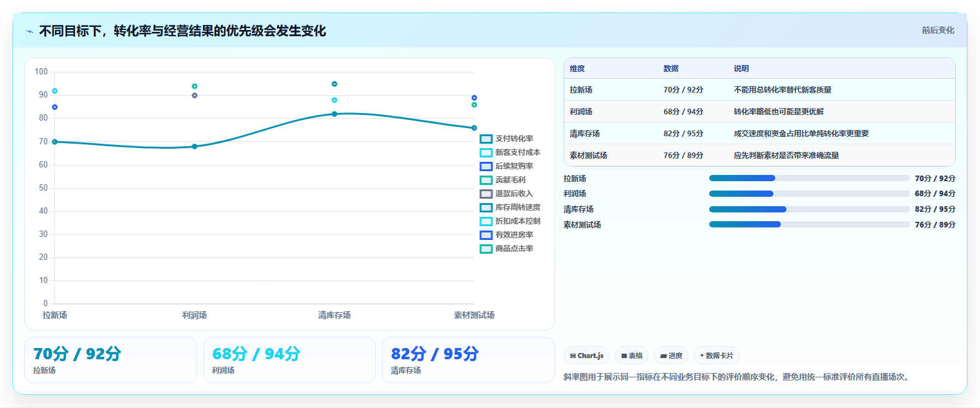Click the cyan scatter point at 拉新场 near 92
The width and height of the screenshot is (980, 408).
tap(55, 91)
